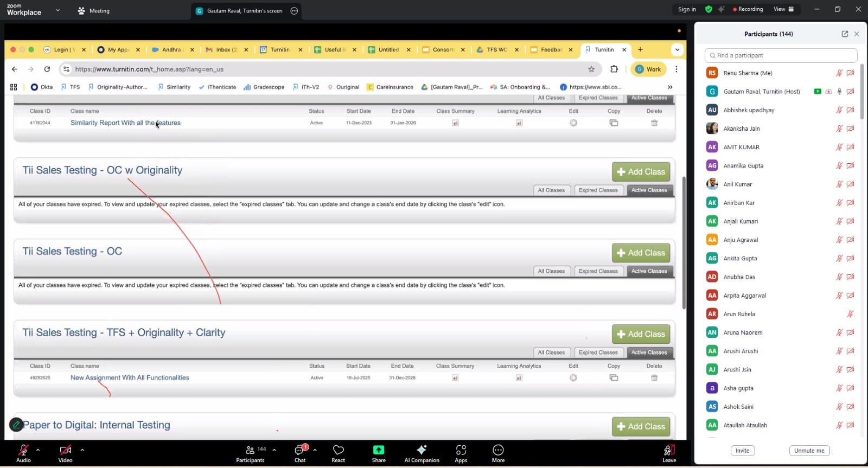This screenshot has width=868, height=468.
Task: Click the green Share screen icon
Action: tap(379, 450)
